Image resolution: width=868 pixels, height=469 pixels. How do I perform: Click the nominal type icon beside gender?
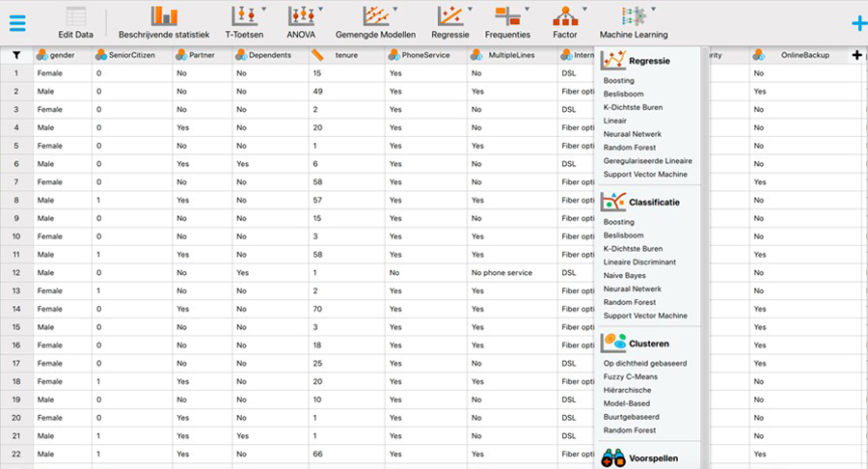pyautogui.click(x=43, y=55)
